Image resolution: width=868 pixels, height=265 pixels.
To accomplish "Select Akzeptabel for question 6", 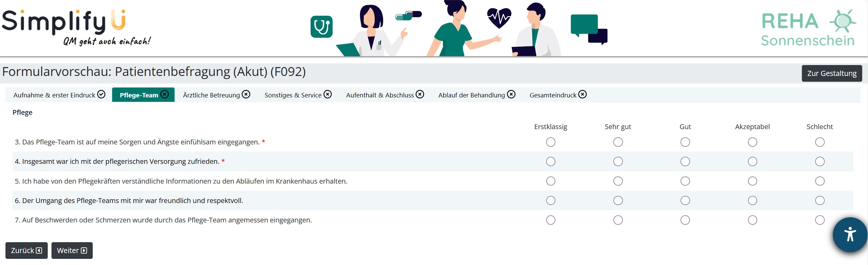I will point(752,201).
